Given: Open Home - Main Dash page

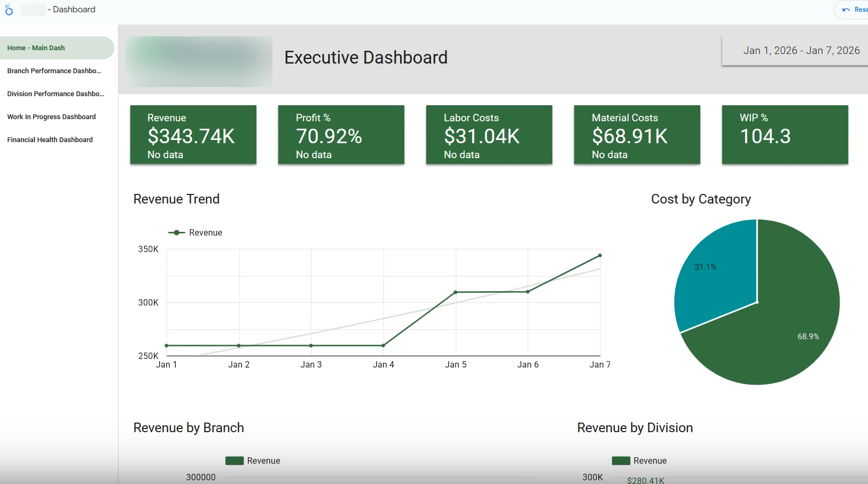Looking at the screenshot, I should (57, 48).
